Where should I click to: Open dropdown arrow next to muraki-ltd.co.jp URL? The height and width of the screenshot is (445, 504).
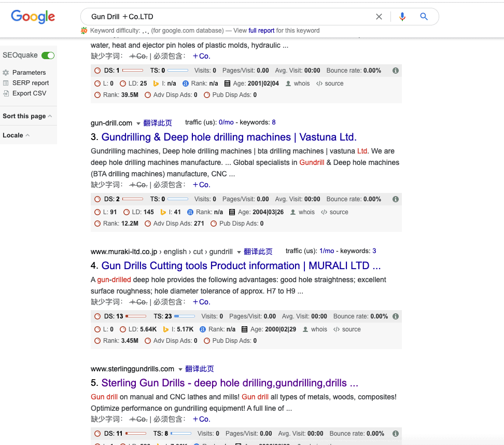pyautogui.click(x=239, y=252)
